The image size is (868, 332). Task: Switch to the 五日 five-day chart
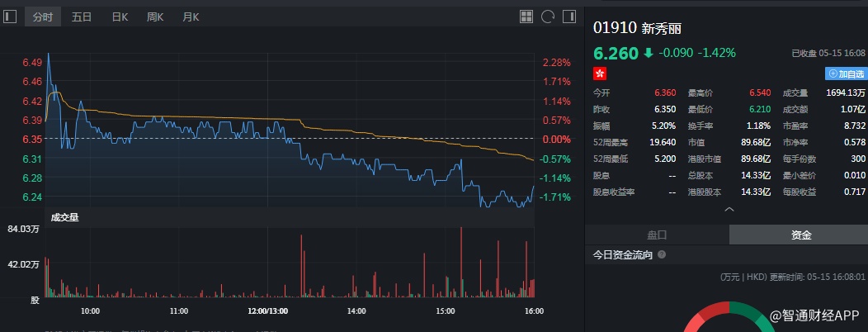(x=82, y=17)
